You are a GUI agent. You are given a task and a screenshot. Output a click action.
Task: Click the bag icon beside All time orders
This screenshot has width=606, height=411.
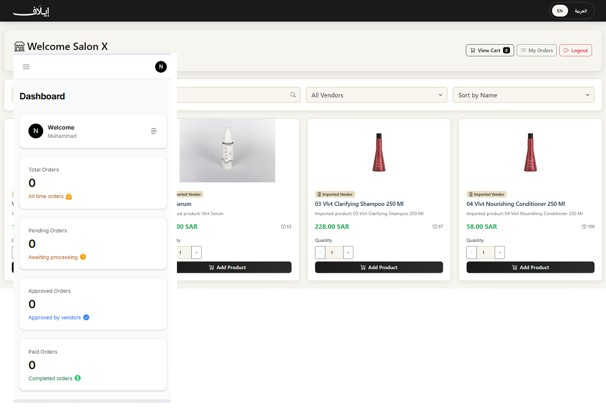(x=69, y=196)
